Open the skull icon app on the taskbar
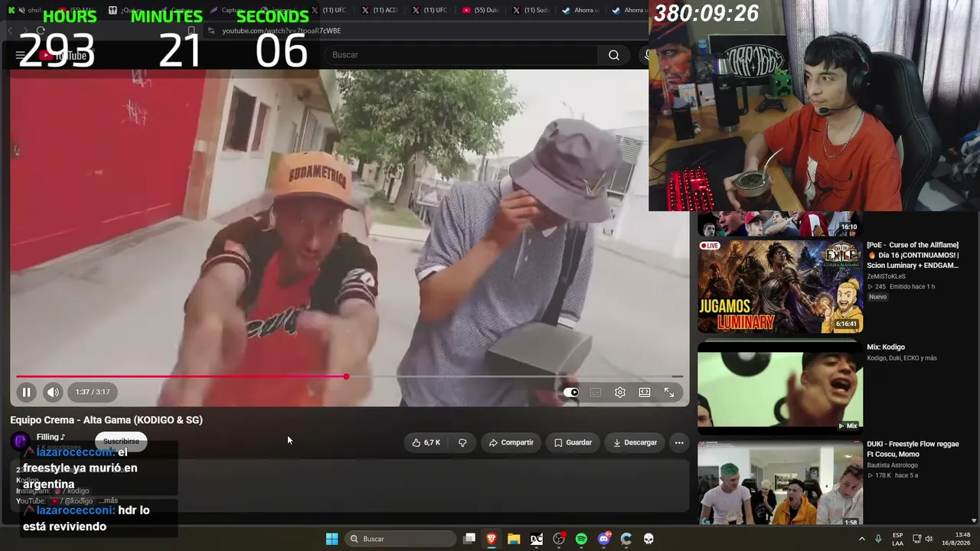Image resolution: width=980 pixels, height=551 pixels. tap(648, 539)
